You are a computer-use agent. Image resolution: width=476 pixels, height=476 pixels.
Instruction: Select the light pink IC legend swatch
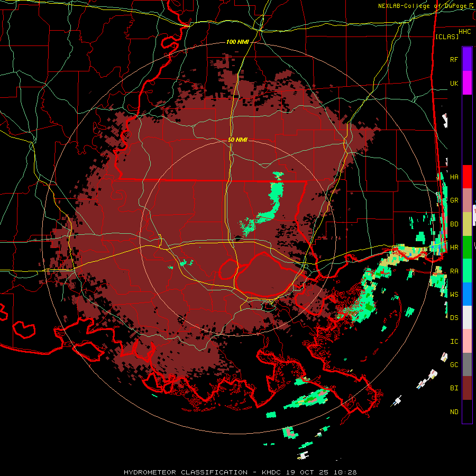click(x=467, y=341)
